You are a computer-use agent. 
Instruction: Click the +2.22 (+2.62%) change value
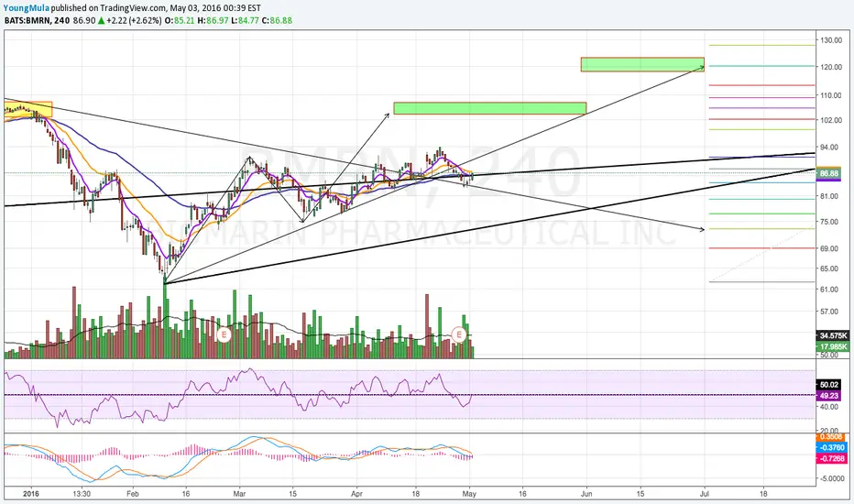tap(134, 21)
